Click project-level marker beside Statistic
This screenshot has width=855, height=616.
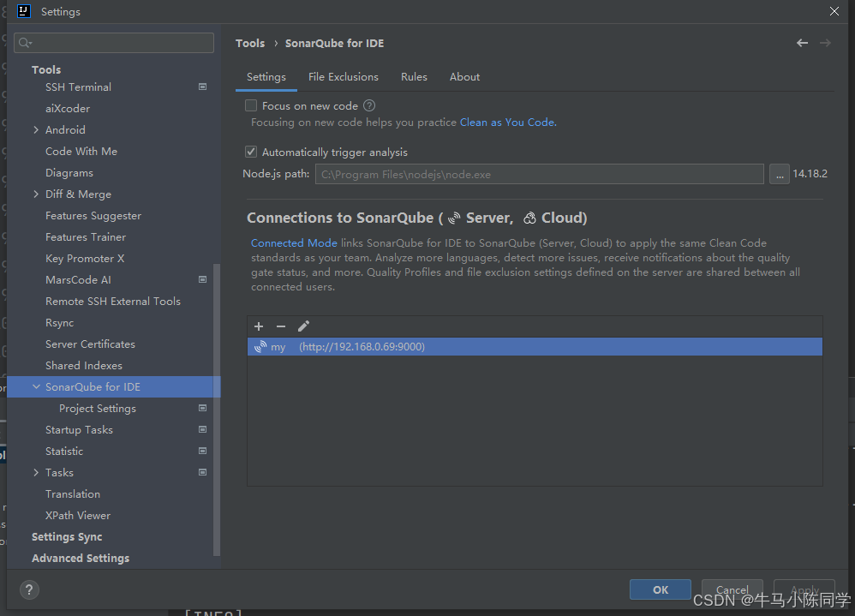point(202,451)
